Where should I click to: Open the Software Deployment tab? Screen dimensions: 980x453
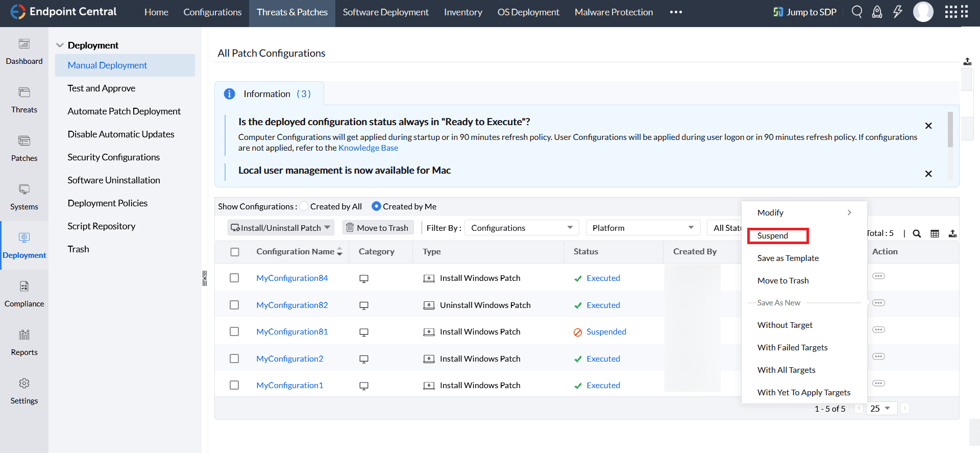point(385,12)
